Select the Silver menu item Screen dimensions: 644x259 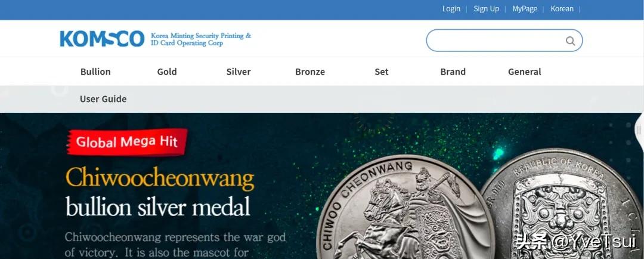(x=238, y=72)
